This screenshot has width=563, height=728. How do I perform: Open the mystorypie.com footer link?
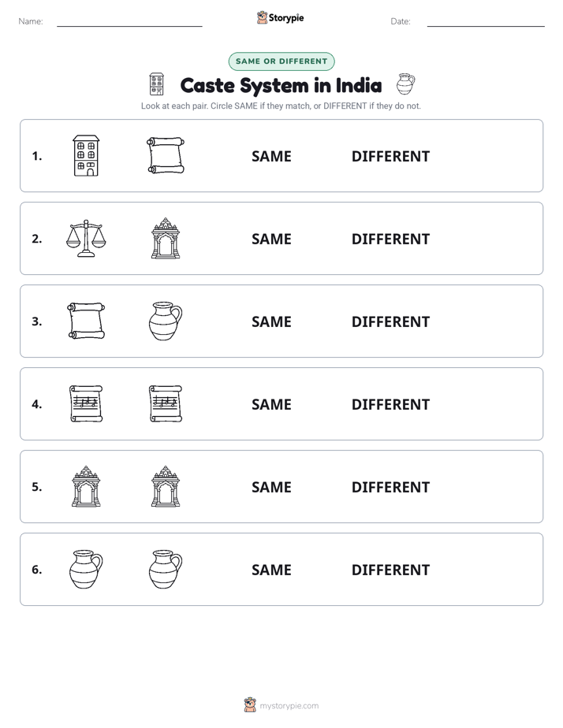point(289,706)
